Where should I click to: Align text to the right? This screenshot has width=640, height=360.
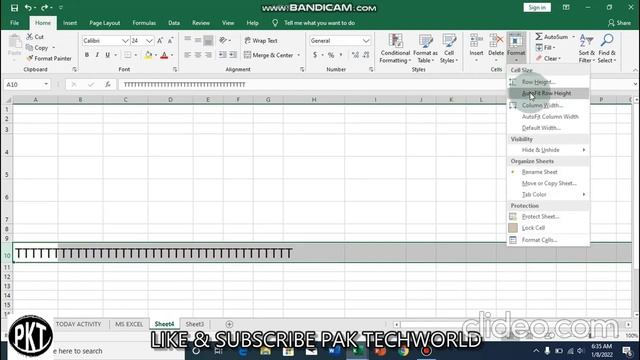click(x=208, y=55)
